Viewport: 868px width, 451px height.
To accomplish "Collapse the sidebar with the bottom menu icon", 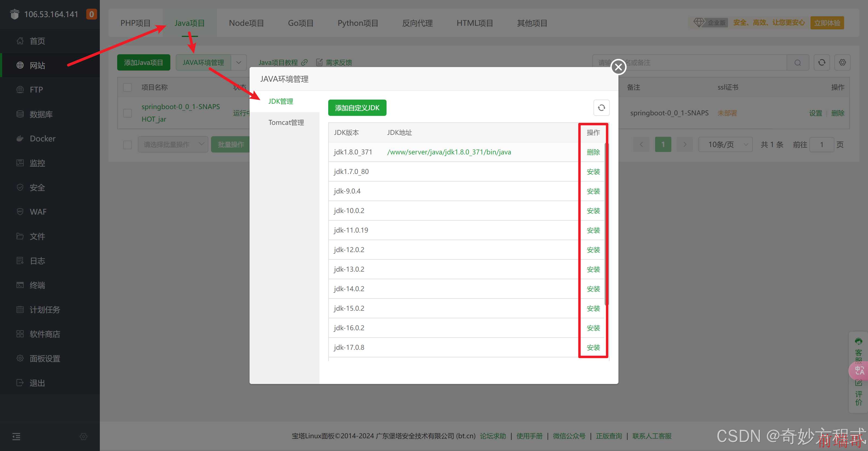I will coord(16,437).
